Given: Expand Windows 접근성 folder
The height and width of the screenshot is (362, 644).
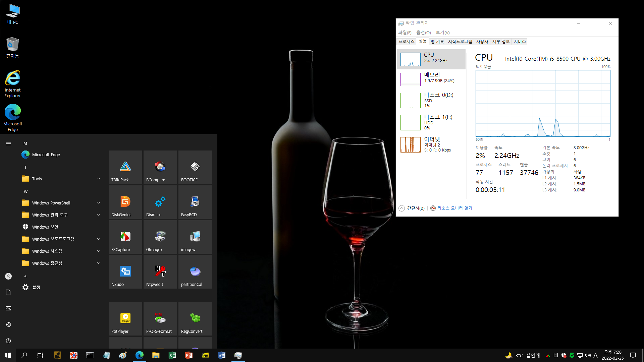Looking at the screenshot, I should [62, 263].
